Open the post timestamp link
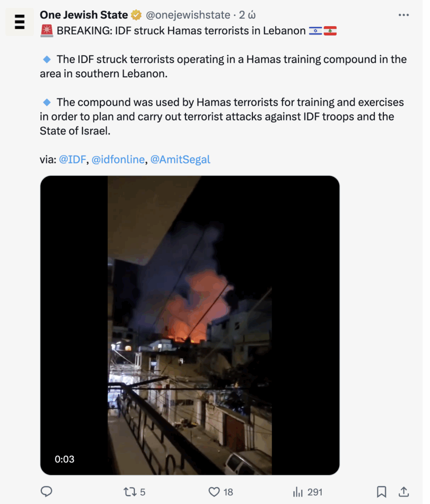430x504 pixels. point(247,15)
